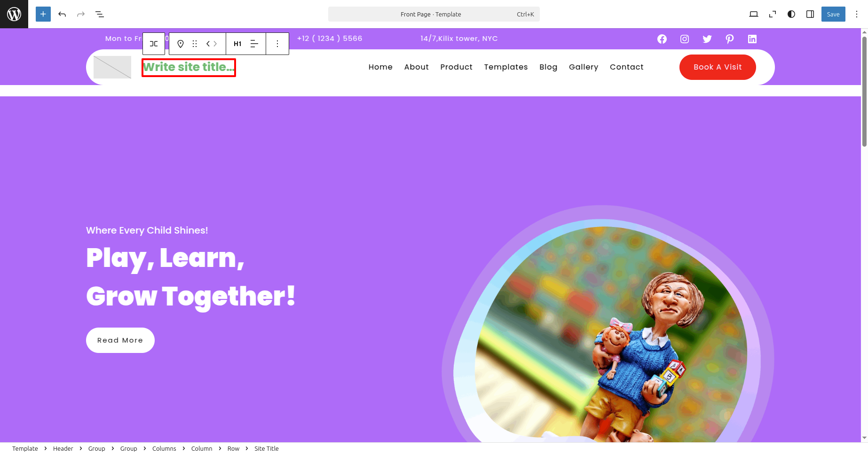The image size is (868, 454).
Task: Select Site Title in the breadcrumb
Action: pos(267,448)
